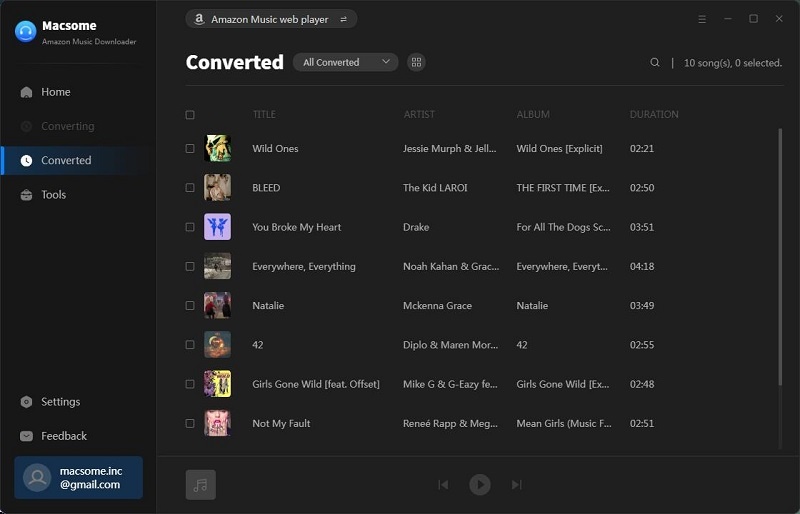
Task: Select artist 'Mckenna Grace'
Action: (437, 306)
